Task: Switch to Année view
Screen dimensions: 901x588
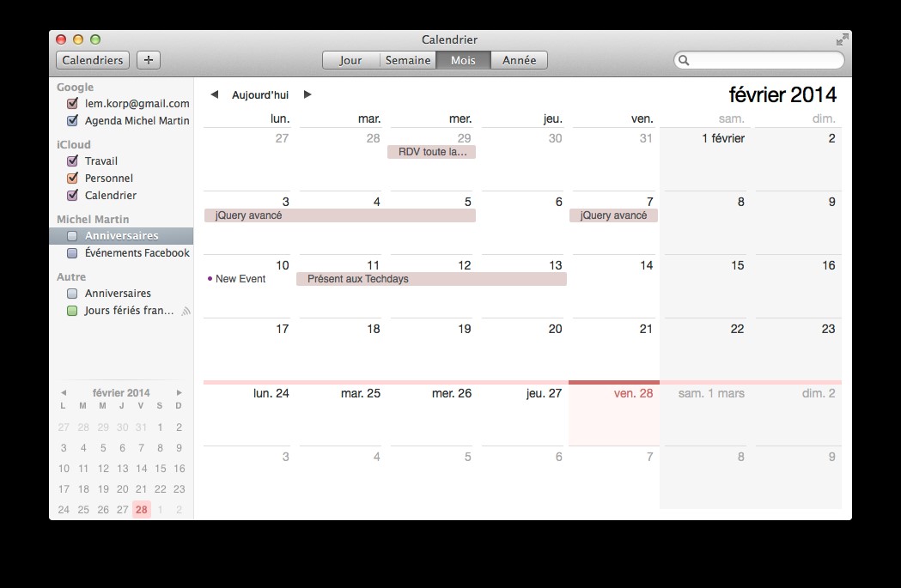Action: click(519, 60)
